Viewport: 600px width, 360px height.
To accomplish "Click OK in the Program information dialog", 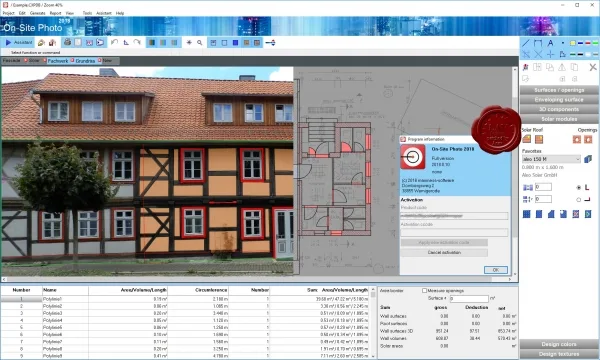I will [496, 270].
